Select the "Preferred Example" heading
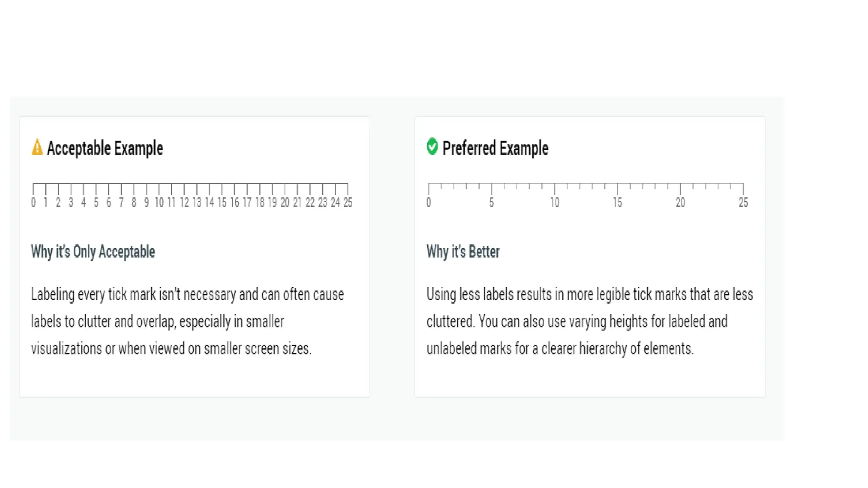This screenshot has height=488, width=868. coord(495,148)
